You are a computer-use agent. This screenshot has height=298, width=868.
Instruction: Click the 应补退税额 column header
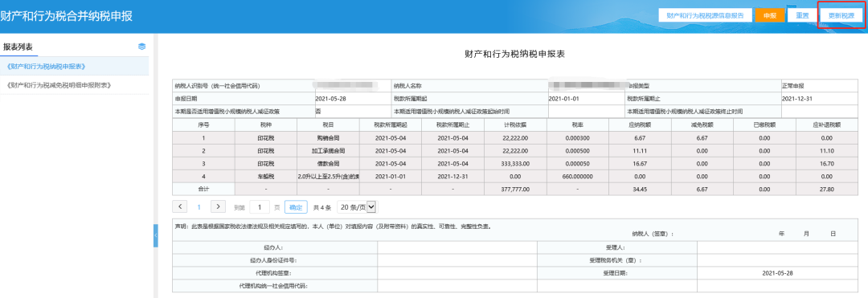(828, 125)
